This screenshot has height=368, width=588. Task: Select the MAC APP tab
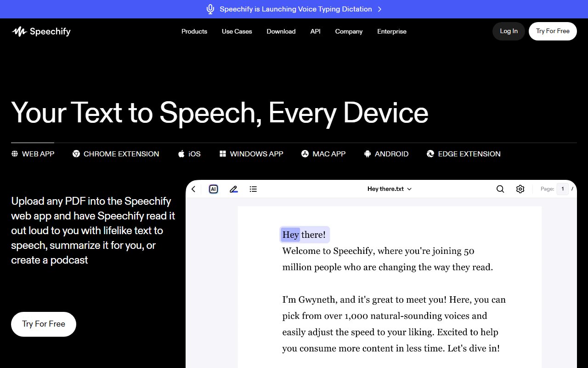(x=323, y=154)
